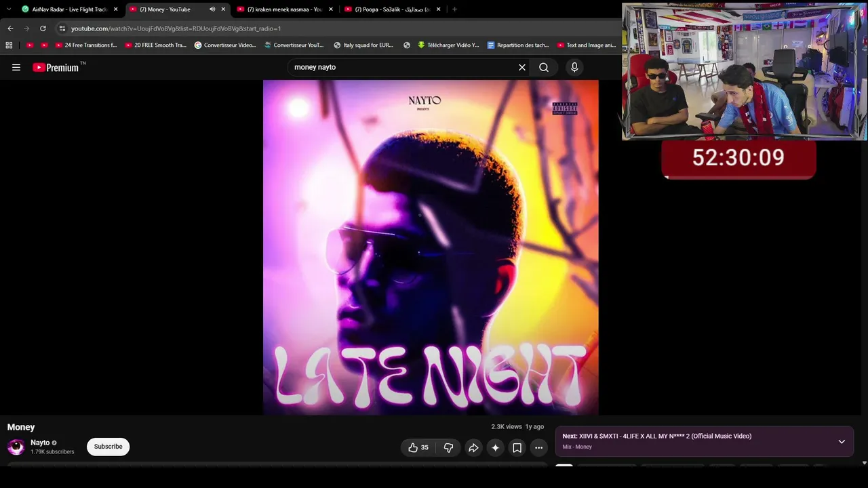Open Nayto channel name link
This screenshot has height=488, width=868.
click(40, 443)
